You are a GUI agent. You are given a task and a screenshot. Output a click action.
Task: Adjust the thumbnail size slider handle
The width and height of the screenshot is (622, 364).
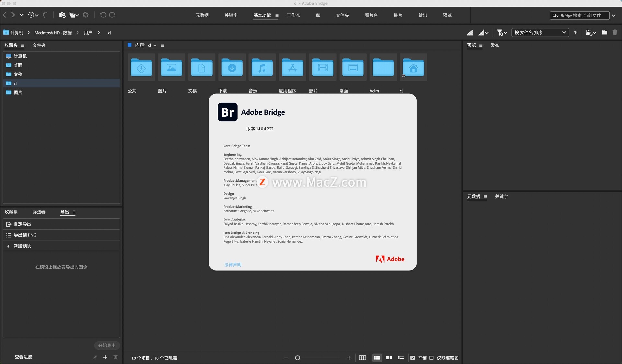click(x=297, y=358)
